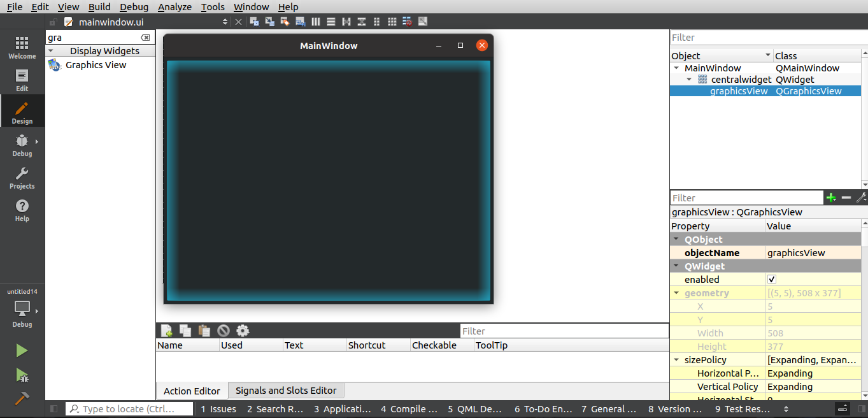The image size is (868, 418).
Task: Open Debug mode in the sidebar
Action: [x=22, y=145]
